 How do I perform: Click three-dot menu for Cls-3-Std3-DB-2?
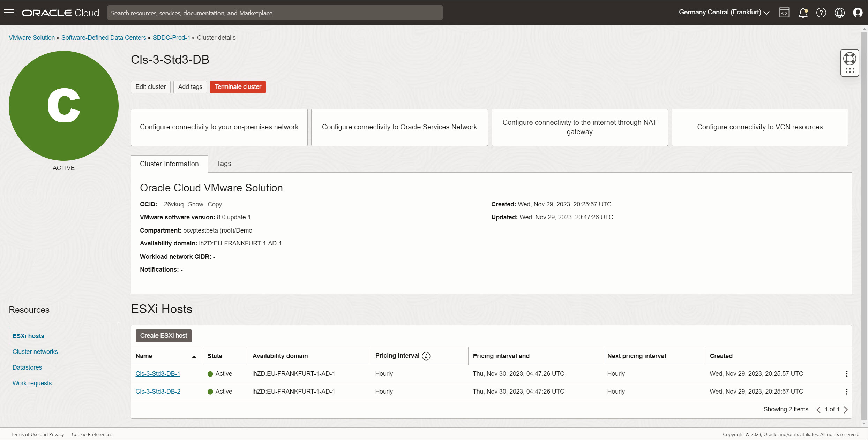pyautogui.click(x=847, y=392)
